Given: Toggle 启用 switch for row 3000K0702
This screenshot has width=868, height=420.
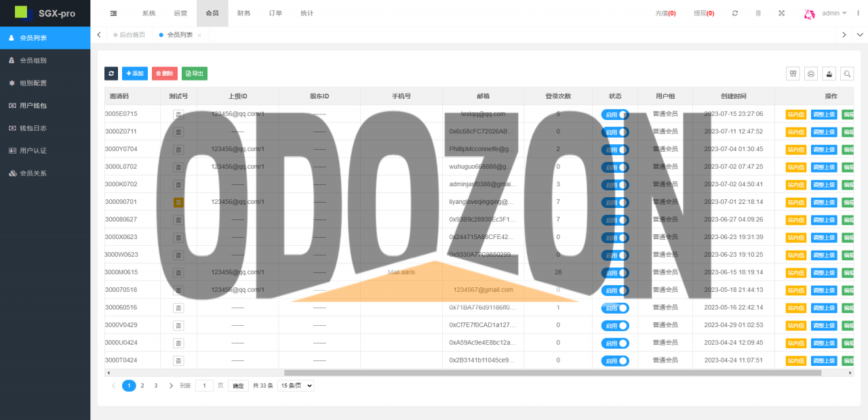Looking at the screenshot, I should tap(615, 185).
